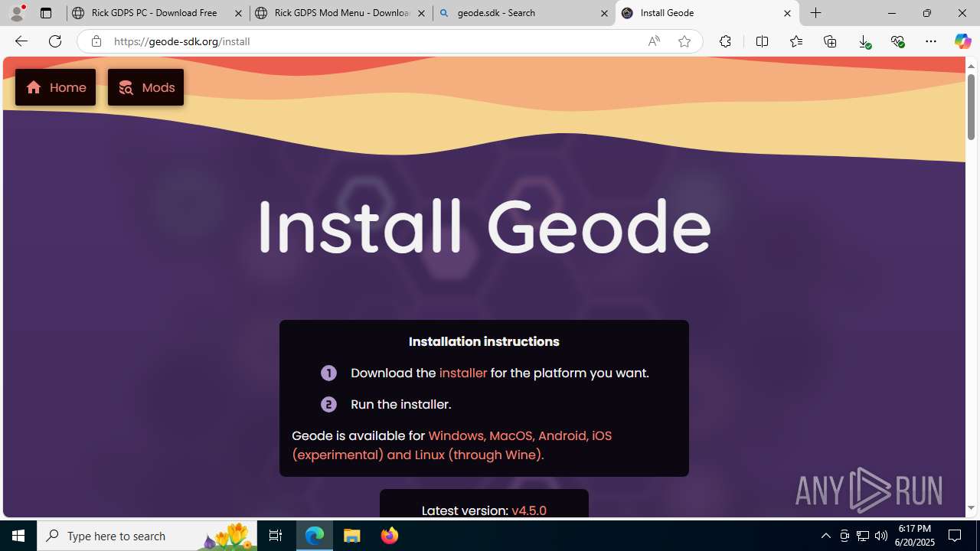This screenshot has width=980, height=551.
Task: Open the Windows Start menu
Action: 18,536
